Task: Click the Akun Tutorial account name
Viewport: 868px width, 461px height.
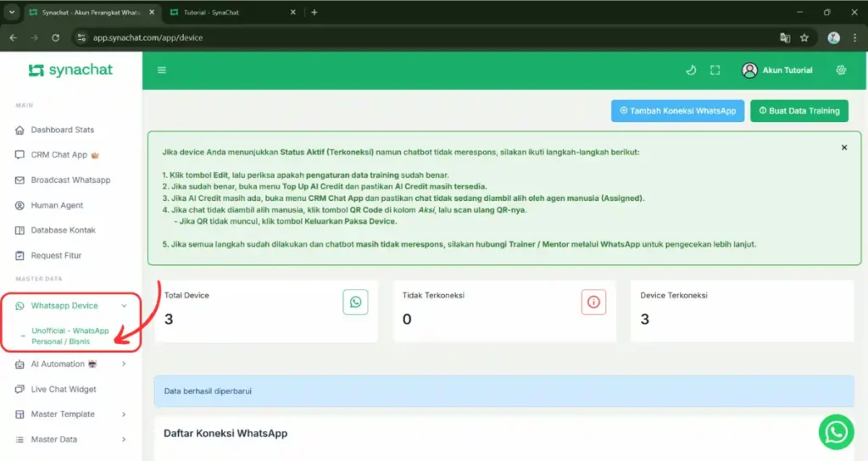Action: 787,70
